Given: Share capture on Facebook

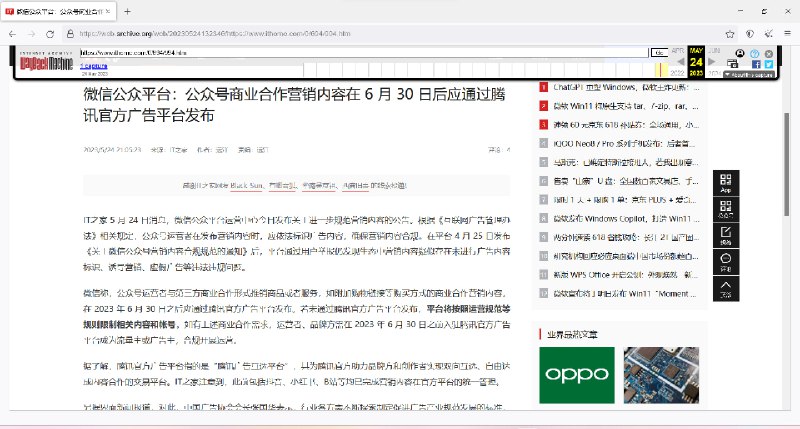Looking at the screenshot, I should point(756,64).
